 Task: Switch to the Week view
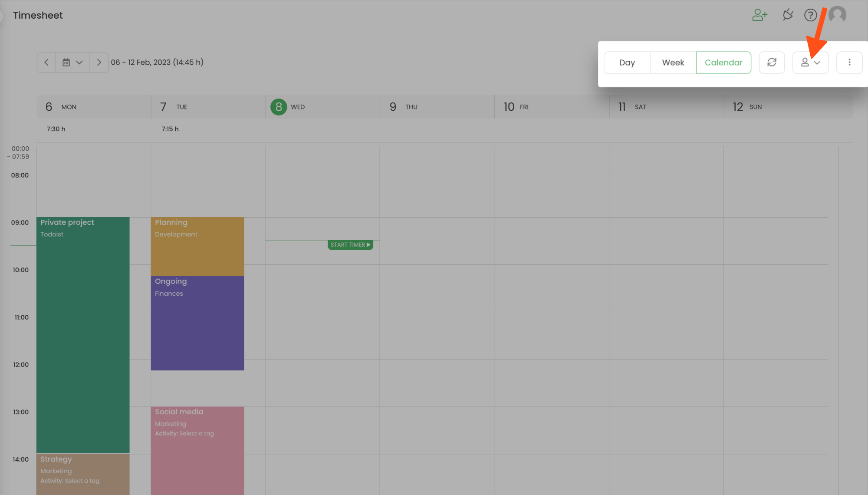click(x=673, y=63)
